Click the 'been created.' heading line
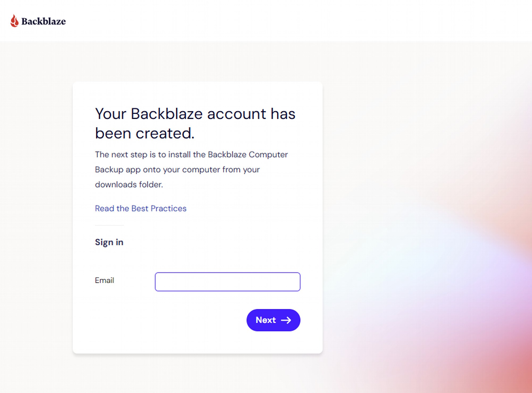This screenshot has width=532, height=393. tap(145, 133)
